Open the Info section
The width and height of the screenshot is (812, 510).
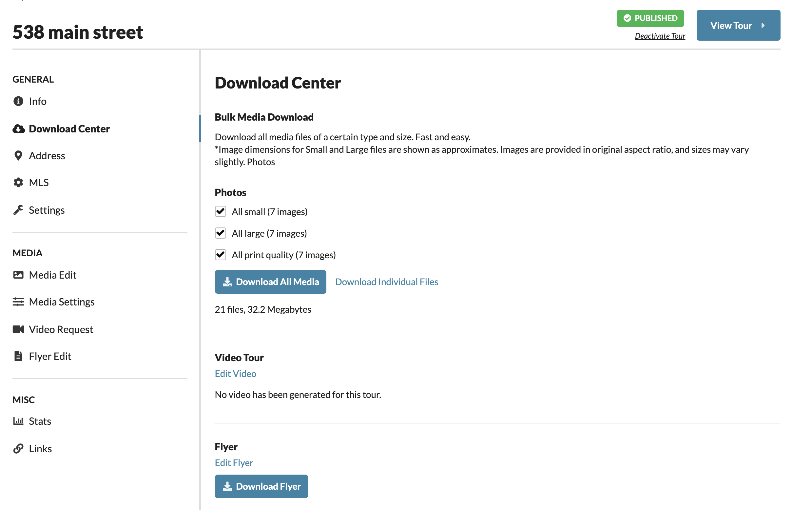[x=37, y=101]
